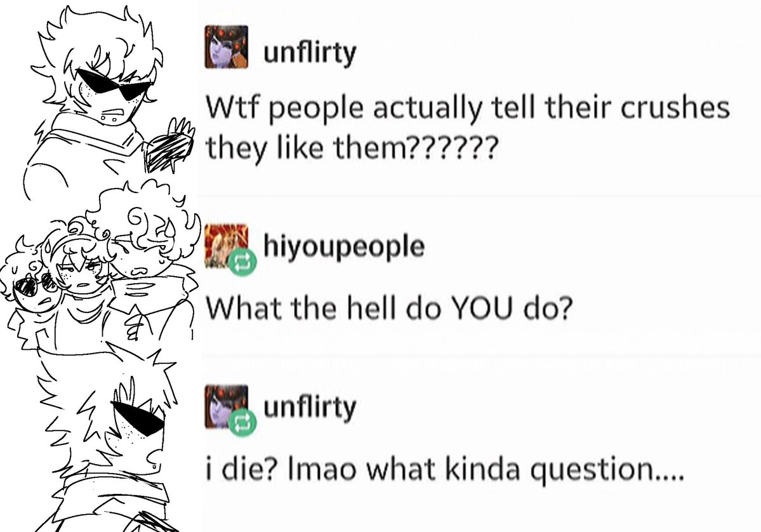This screenshot has width=761, height=532.
Task: Open unflirty's avatar on the last reply
Action: click(x=226, y=407)
